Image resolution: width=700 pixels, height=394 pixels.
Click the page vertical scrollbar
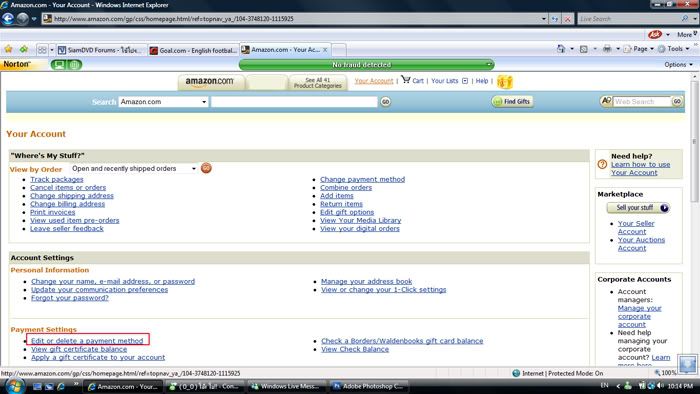(694, 219)
